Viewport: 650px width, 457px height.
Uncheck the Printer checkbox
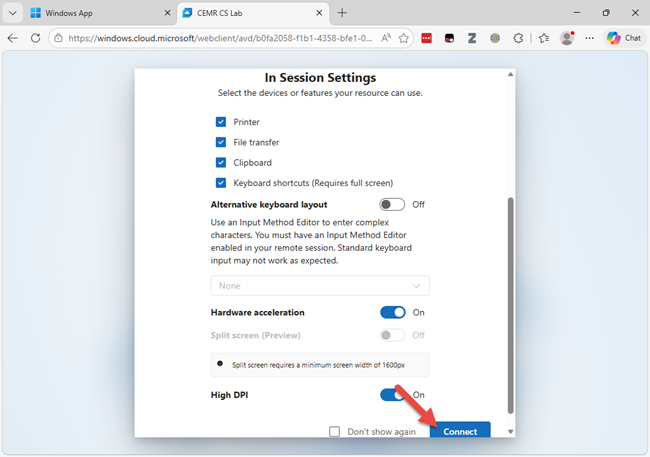click(x=221, y=122)
